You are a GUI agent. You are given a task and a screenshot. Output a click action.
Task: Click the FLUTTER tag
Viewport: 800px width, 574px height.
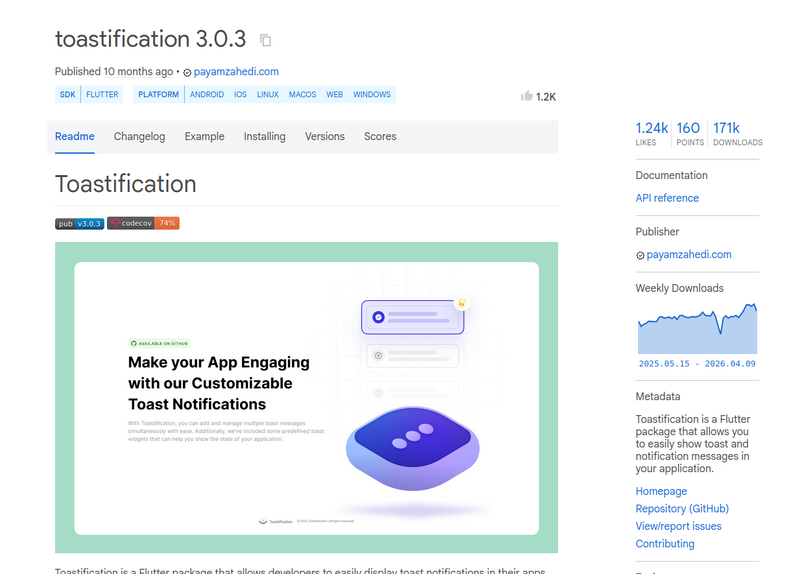pyautogui.click(x=102, y=94)
